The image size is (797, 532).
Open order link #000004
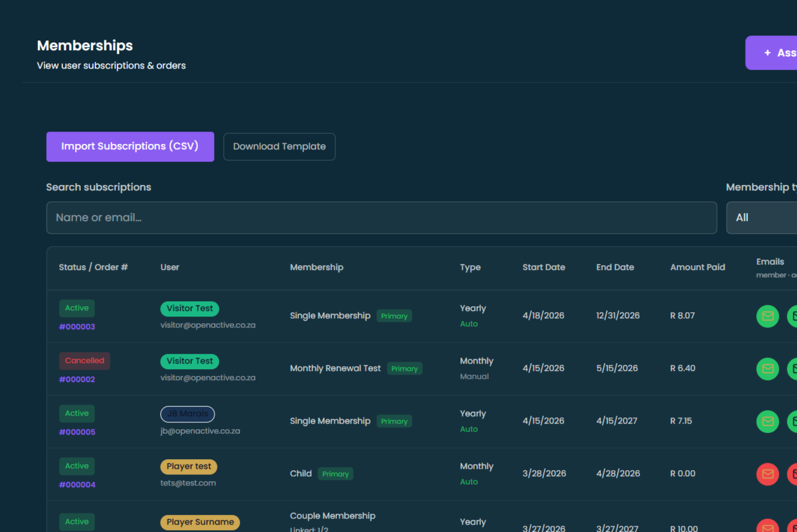pos(77,485)
